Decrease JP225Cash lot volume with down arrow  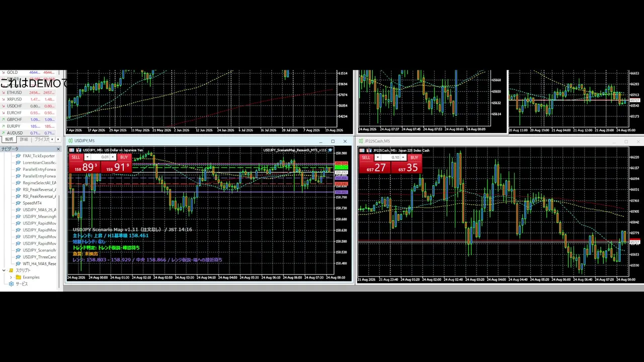(377, 157)
